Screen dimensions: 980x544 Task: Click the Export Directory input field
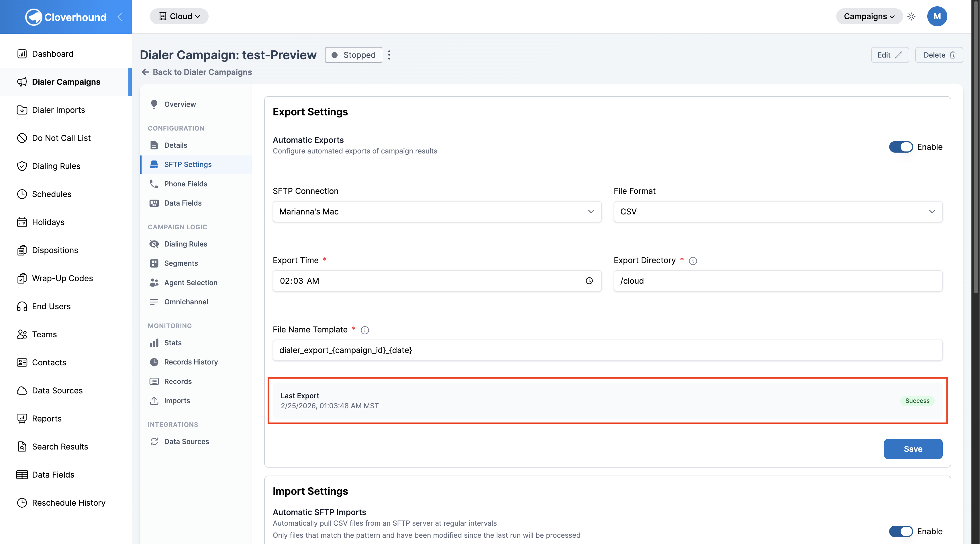tap(778, 281)
